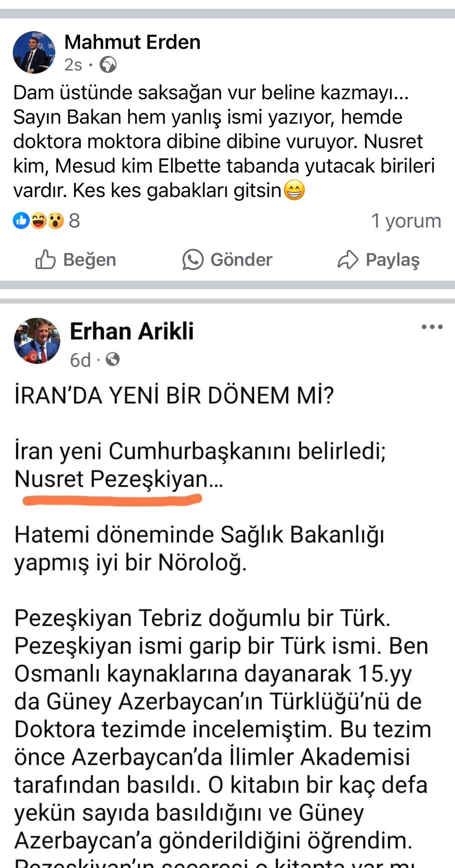The image size is (455, 868).
Task: Tap the globe privacy icon beside 6d
Action: pyautogui.click(x=112, y=360)
